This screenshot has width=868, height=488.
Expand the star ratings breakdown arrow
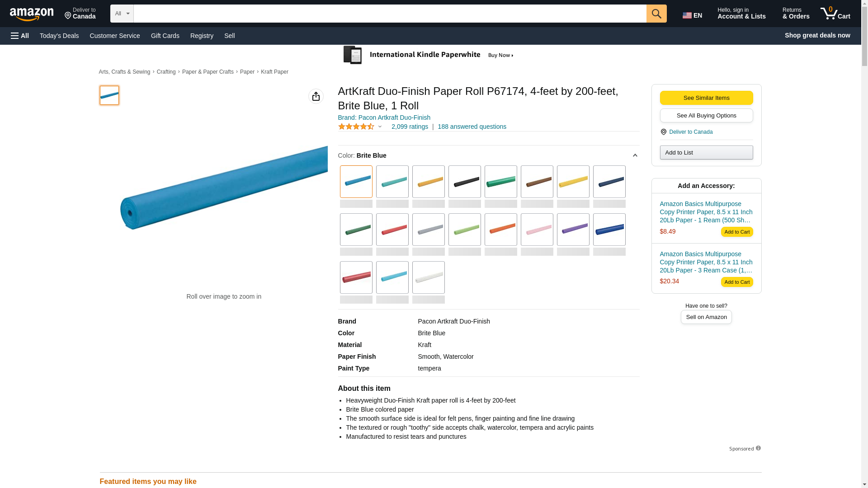tap(380, 127)
